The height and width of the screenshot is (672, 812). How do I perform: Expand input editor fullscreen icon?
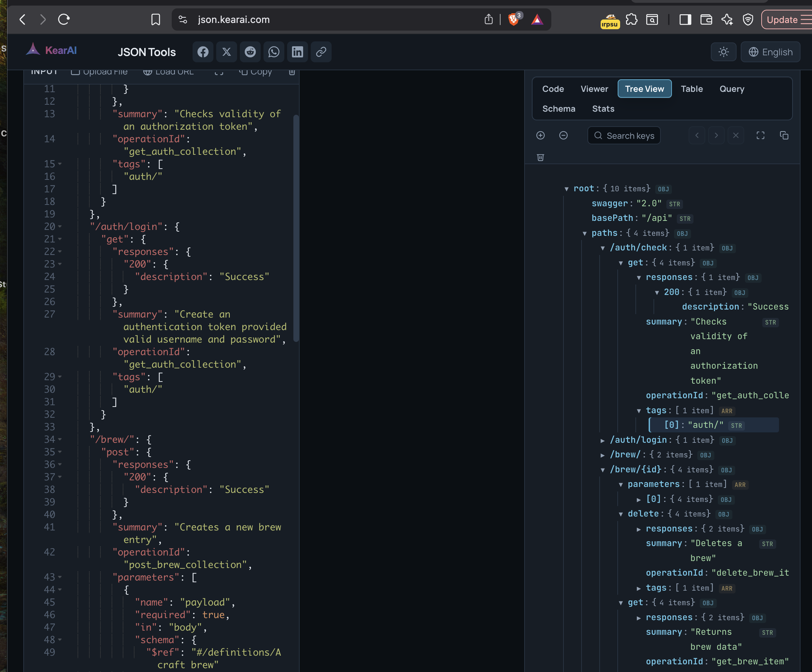219,72
